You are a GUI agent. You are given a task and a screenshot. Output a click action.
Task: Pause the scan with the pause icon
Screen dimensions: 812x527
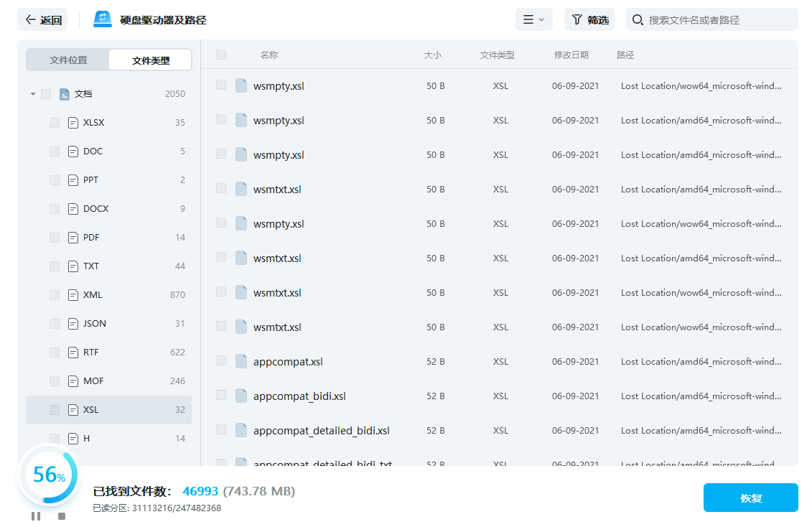[x=36, y=516]
